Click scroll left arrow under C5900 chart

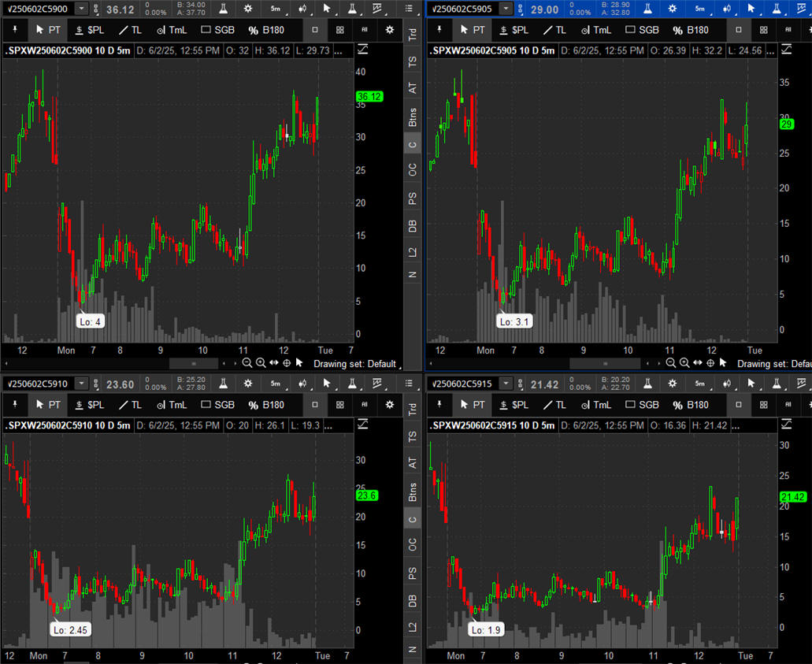6,364
